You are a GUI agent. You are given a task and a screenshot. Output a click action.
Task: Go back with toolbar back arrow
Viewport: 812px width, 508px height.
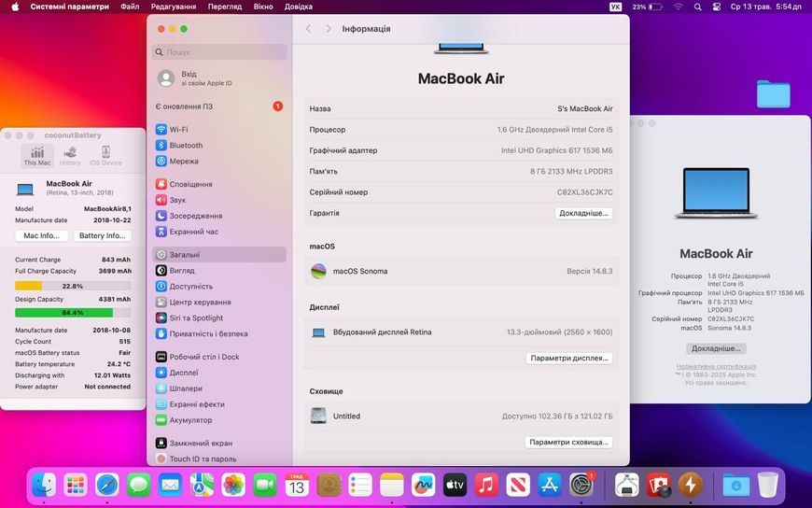[x=309, y=29]
